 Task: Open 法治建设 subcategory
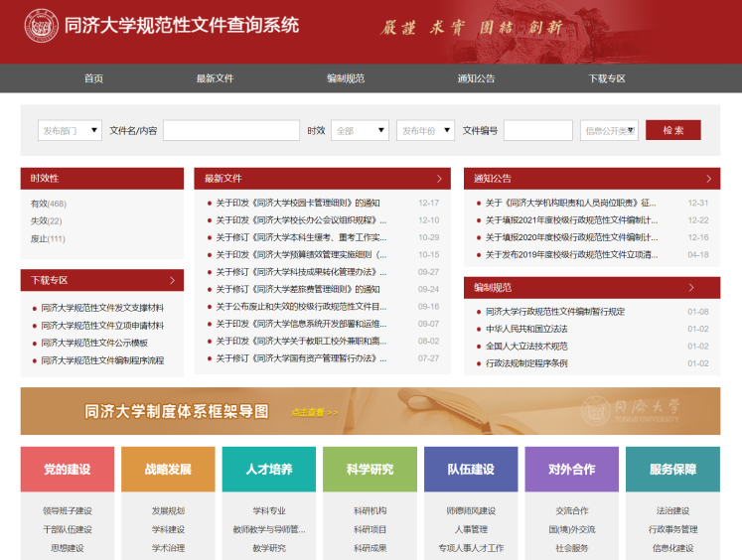pos(672,510)
